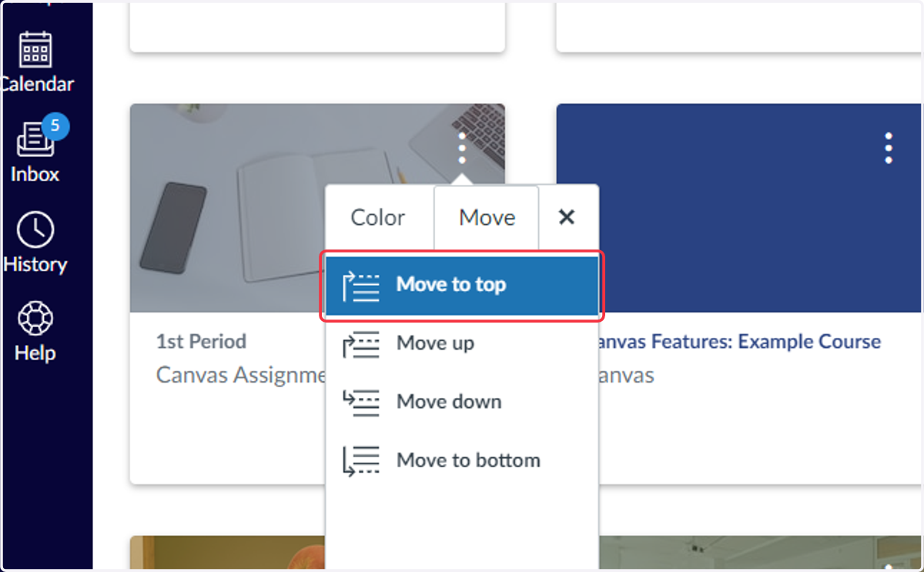Viewport: 924px width, 572px height.
Task: Click the Inbox unread badge showing 5
Action: pyautogui.click(x=55, y=126)
